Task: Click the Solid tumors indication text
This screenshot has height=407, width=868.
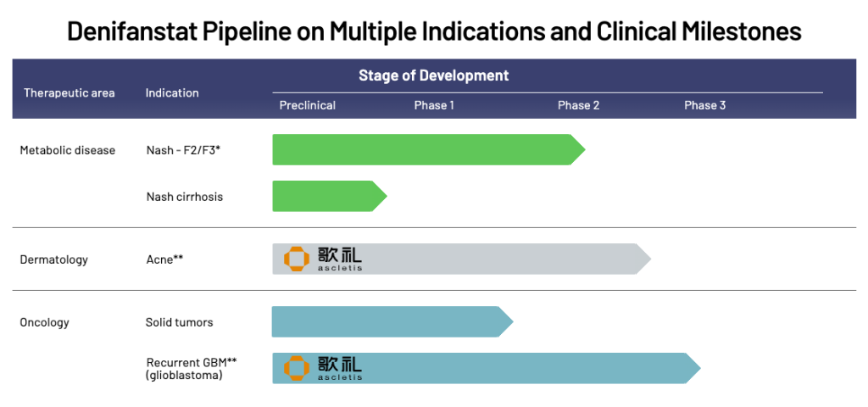Action: pos(180,322)
